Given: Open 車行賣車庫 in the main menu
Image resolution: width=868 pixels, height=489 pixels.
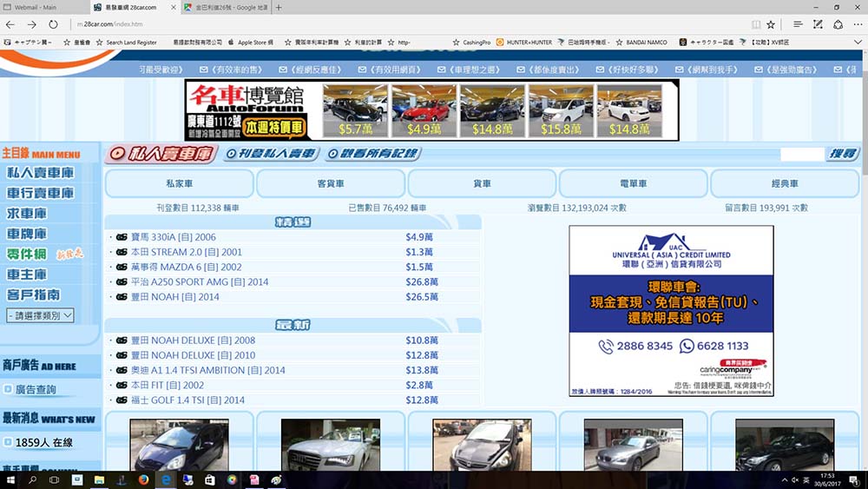Looking at the screenshot, I should point(41,193).
